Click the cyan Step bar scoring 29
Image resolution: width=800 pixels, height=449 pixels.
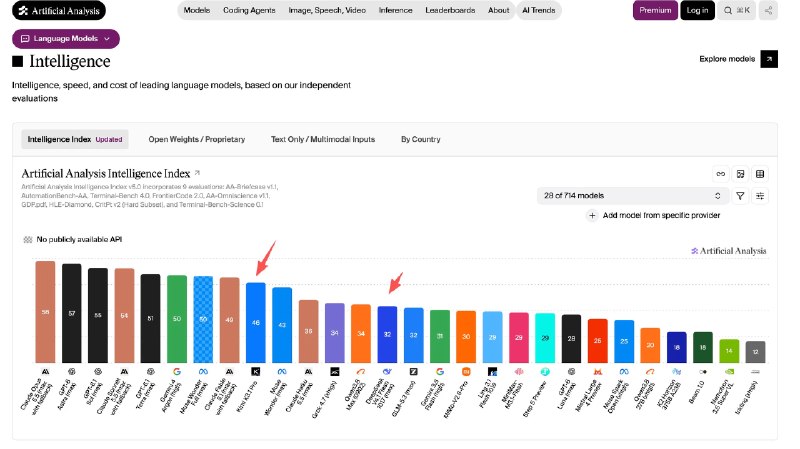[x=545, y=338]
